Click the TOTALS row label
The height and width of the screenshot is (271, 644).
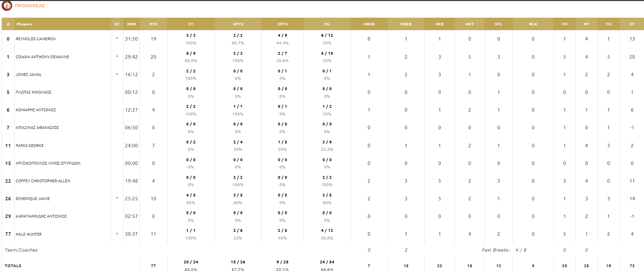tap(13, 266)
